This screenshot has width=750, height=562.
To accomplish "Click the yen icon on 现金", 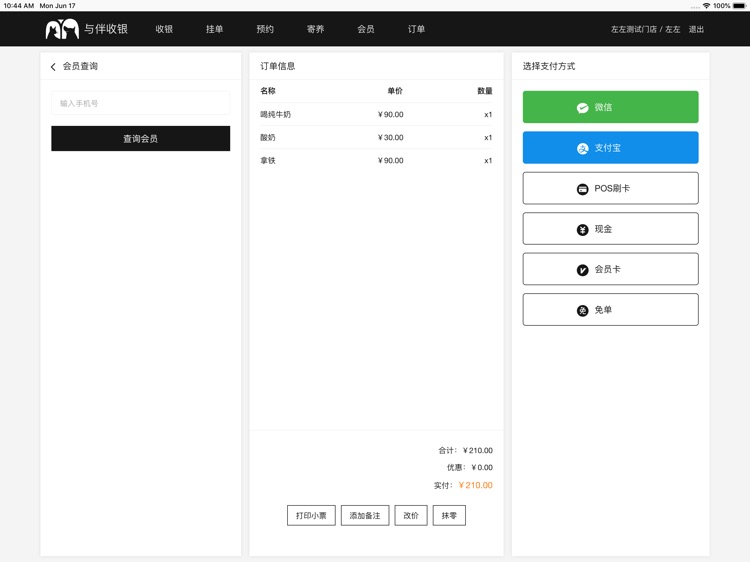I will (x=582, y=230).
